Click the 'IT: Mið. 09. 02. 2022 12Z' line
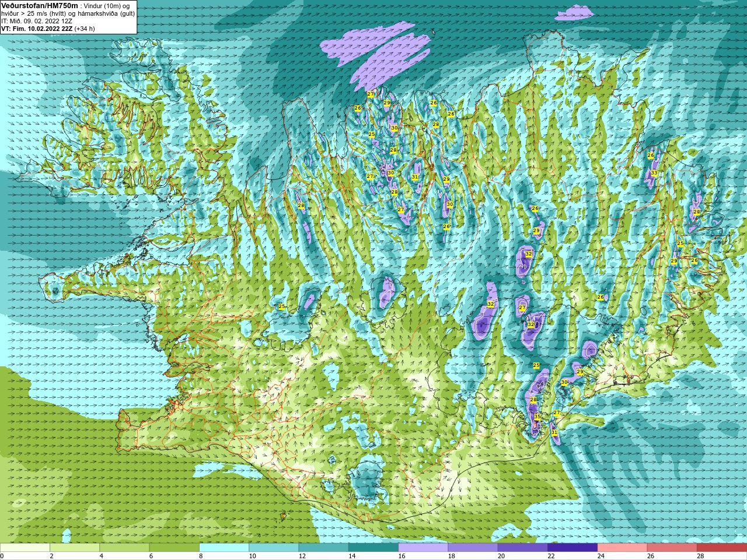 pyautogui.click(x=37, y=21)
